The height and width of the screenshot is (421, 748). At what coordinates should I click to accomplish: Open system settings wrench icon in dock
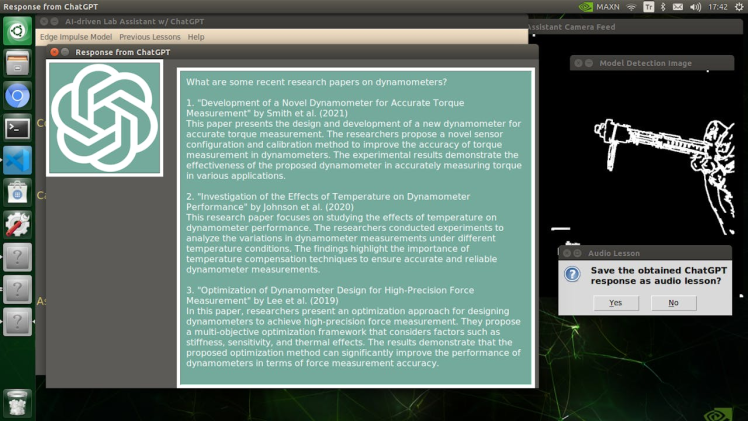[x=18, y=225]
